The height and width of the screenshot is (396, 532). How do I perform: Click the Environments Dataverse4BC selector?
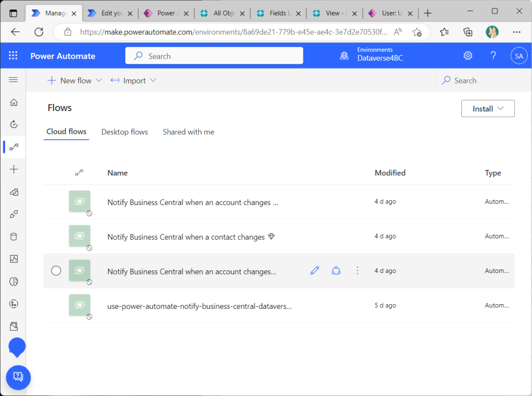373,54
